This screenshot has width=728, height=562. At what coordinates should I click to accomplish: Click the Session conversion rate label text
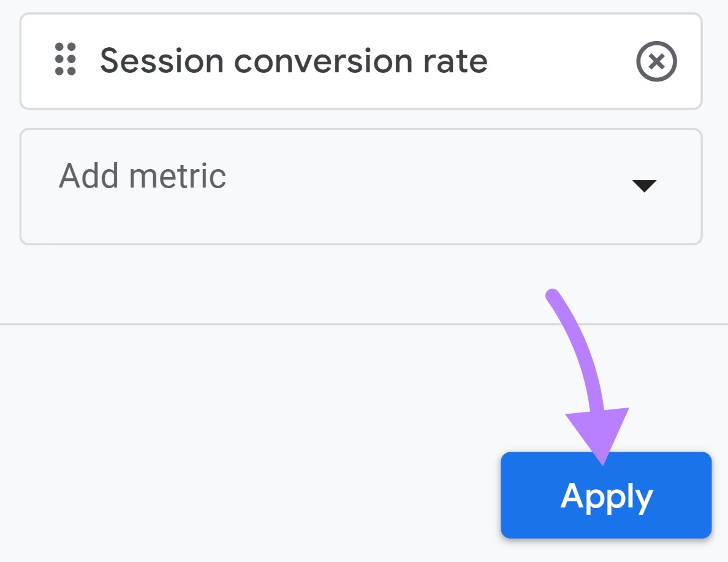coord(294,61)
